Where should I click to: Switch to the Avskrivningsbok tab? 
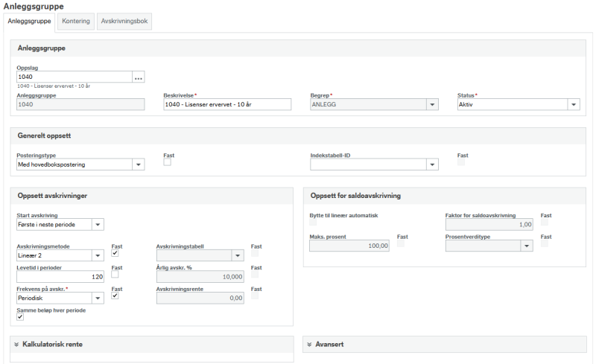point(124,22)
